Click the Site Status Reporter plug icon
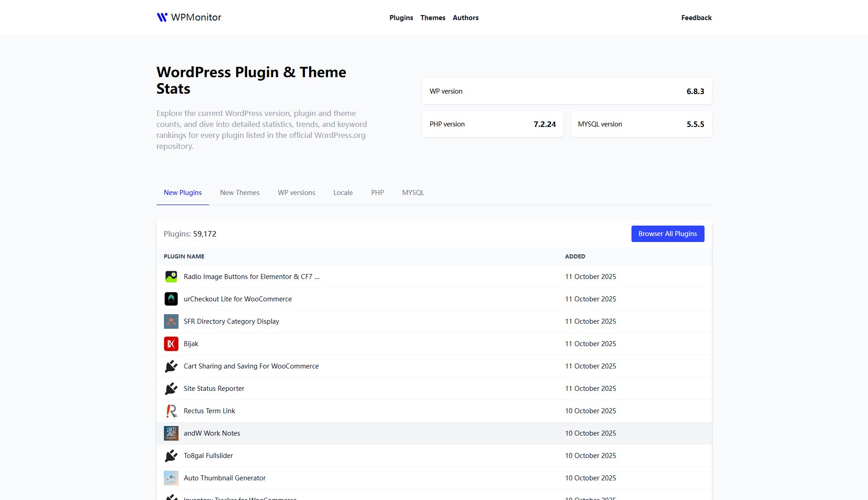The width and height of the screenshot is (868, 500). tap(171, 389)
